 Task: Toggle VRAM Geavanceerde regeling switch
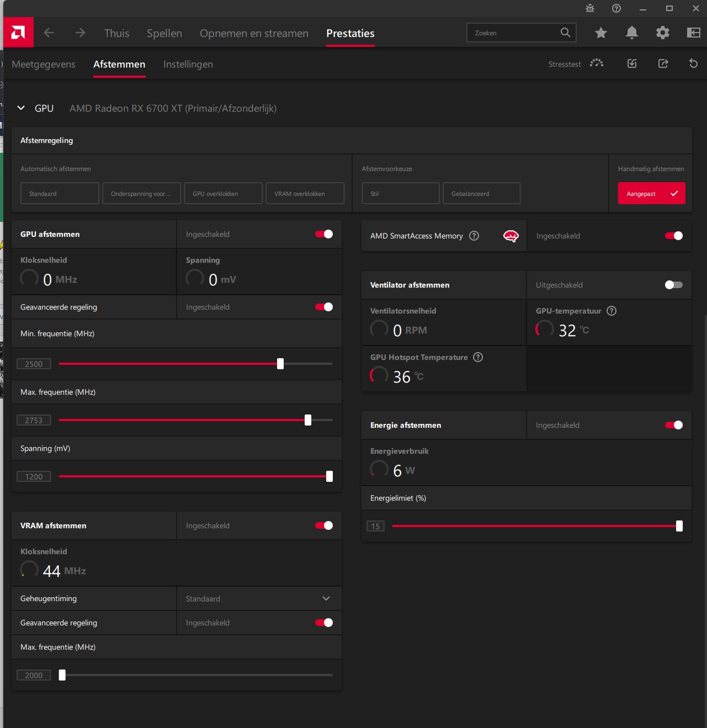point(324,623)
